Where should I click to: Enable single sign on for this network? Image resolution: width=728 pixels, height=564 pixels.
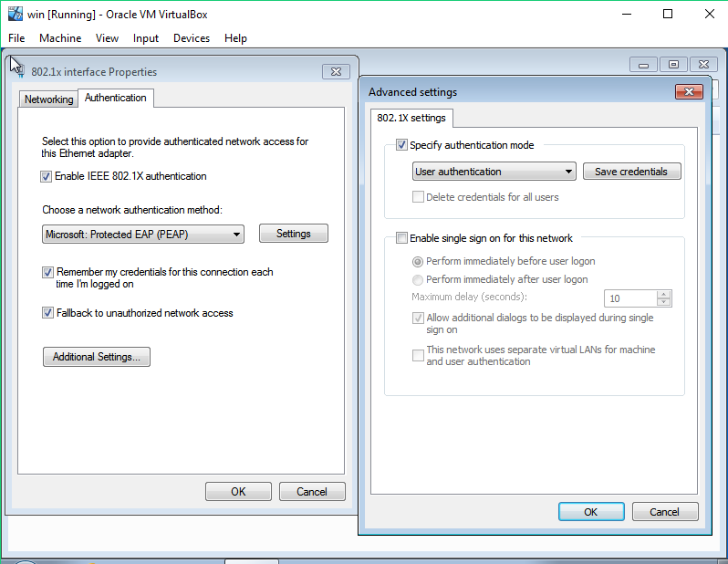tap(401, 238)
